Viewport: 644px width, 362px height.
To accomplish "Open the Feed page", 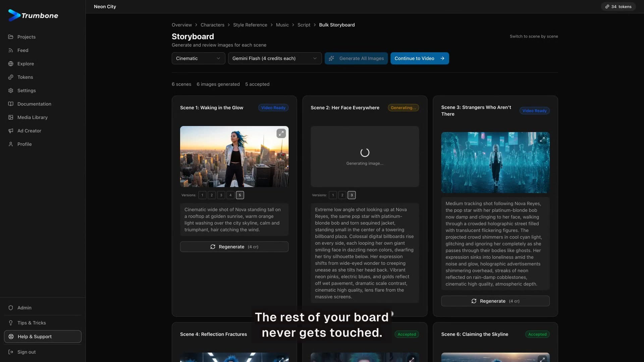I will (22, 50).
